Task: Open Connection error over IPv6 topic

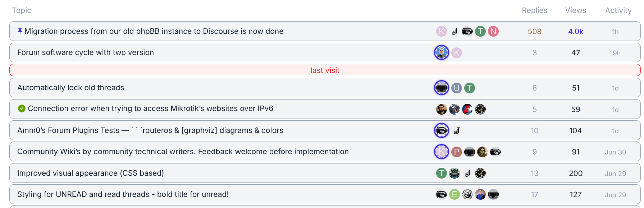Action: (150, 108)
